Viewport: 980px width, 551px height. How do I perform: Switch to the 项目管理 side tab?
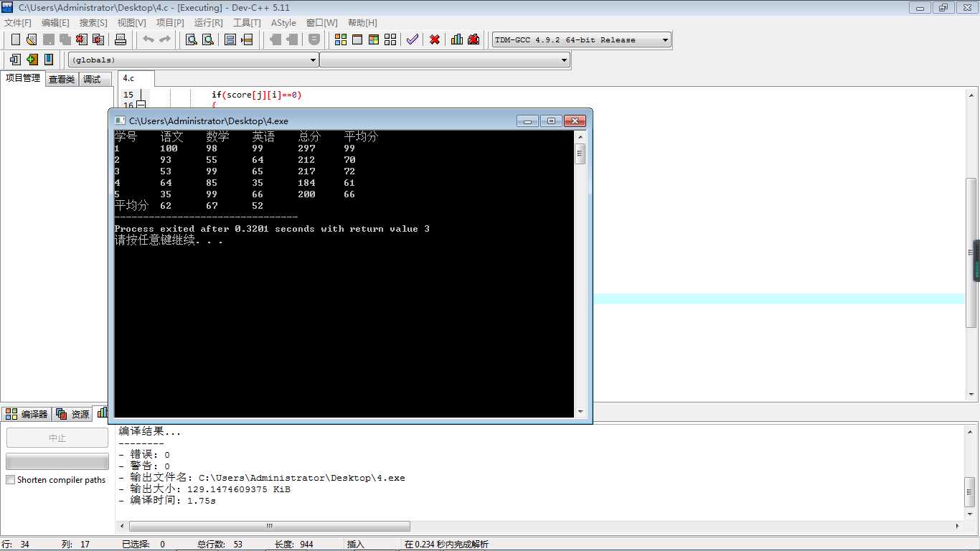coord(23,78)
